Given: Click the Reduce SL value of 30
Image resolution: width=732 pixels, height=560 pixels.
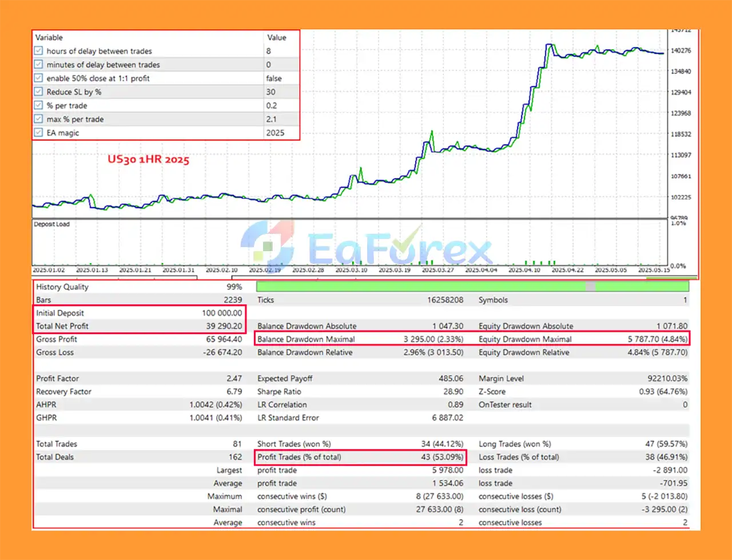Looking at the screenshot, I should pos(271,92).
